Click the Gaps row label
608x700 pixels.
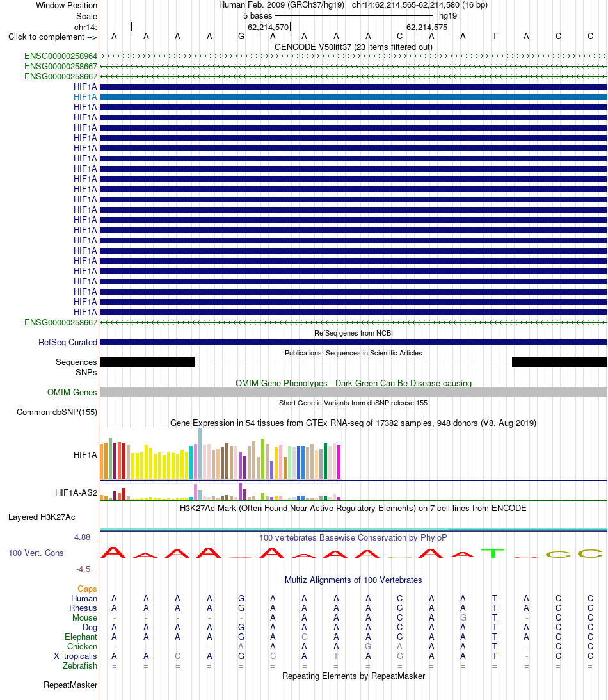[87, 589]
